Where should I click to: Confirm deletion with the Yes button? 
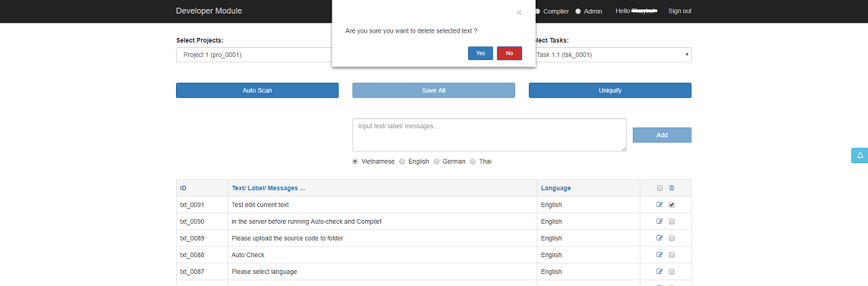(x=480, y=53)
